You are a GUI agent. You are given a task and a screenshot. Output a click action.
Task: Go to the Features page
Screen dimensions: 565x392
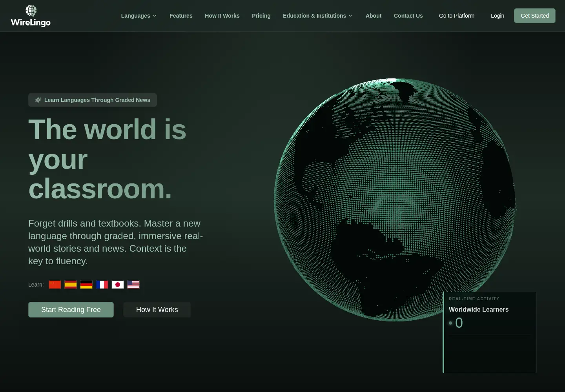[x=181, y=16]
